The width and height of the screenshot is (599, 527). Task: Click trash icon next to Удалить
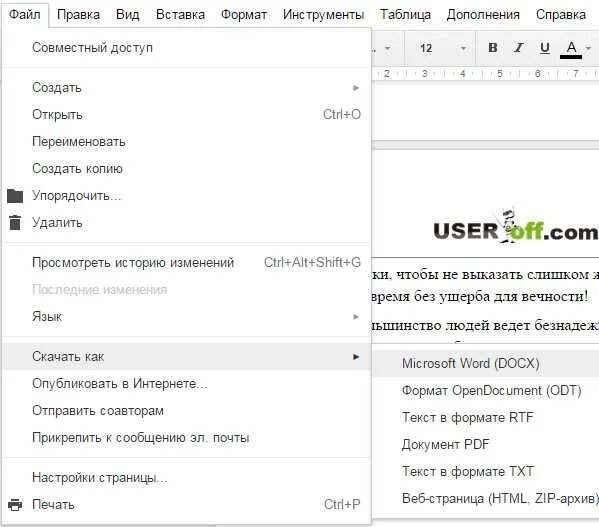15,223
